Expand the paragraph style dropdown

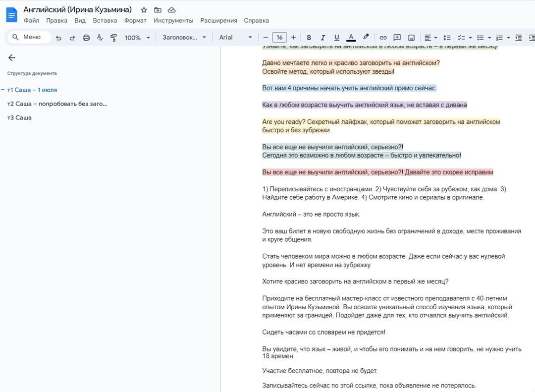tap(184, 38)
